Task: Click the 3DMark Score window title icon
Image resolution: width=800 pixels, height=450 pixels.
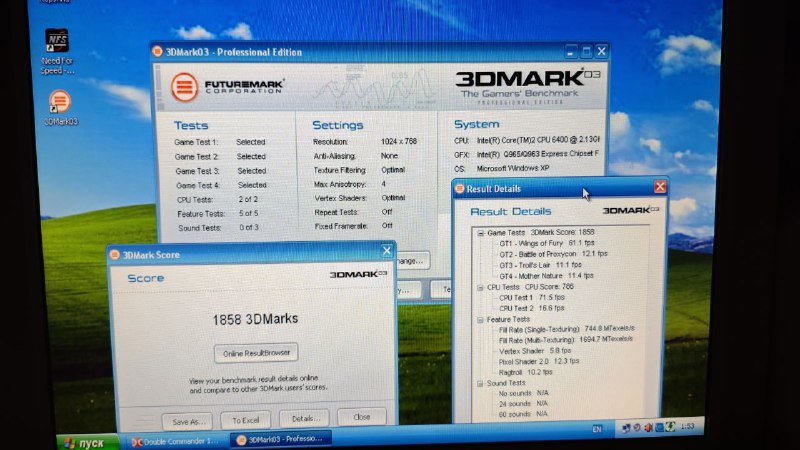Action: [x=115, y=255]
